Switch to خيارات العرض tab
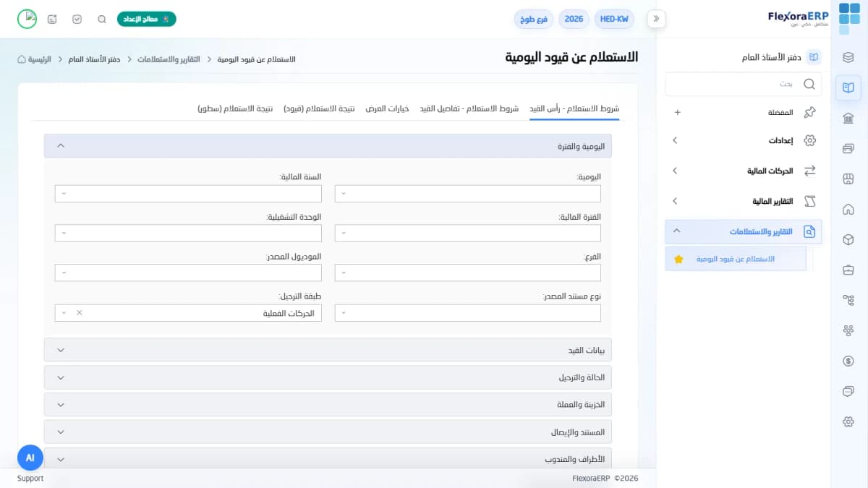This screenshot has width=868, height=488. click(387, 108)
